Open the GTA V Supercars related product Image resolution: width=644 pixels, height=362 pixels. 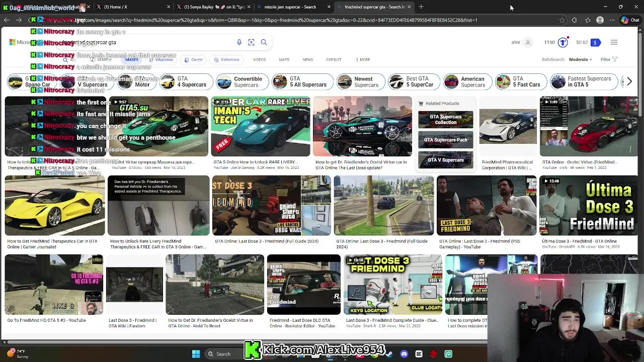pyautogui.click(x=445, y=160)
